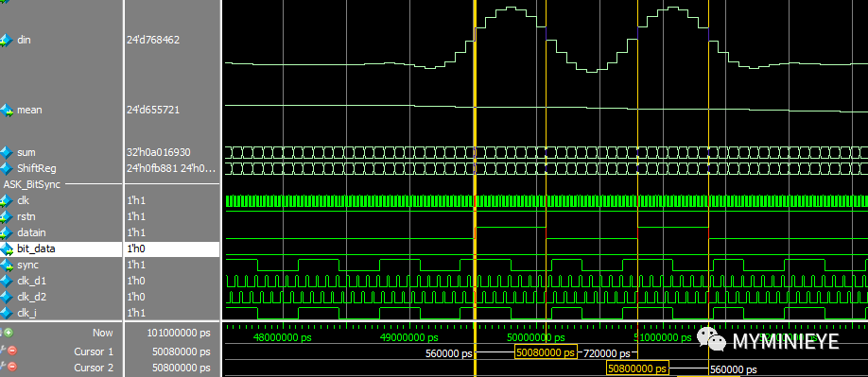Click the Now time 101000000 ps
The width and height of the screenshot is (868, 377).
pyautogui.click(x=179, y=333)
